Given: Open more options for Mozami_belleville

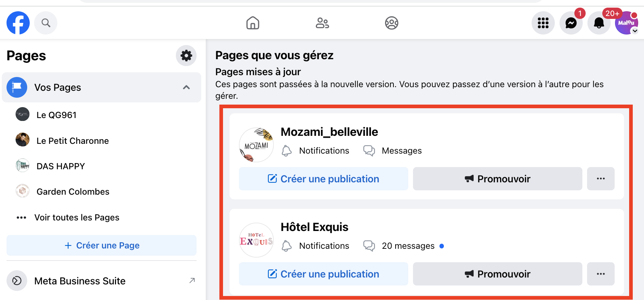Looking at the screenshot, I should 600,179.
